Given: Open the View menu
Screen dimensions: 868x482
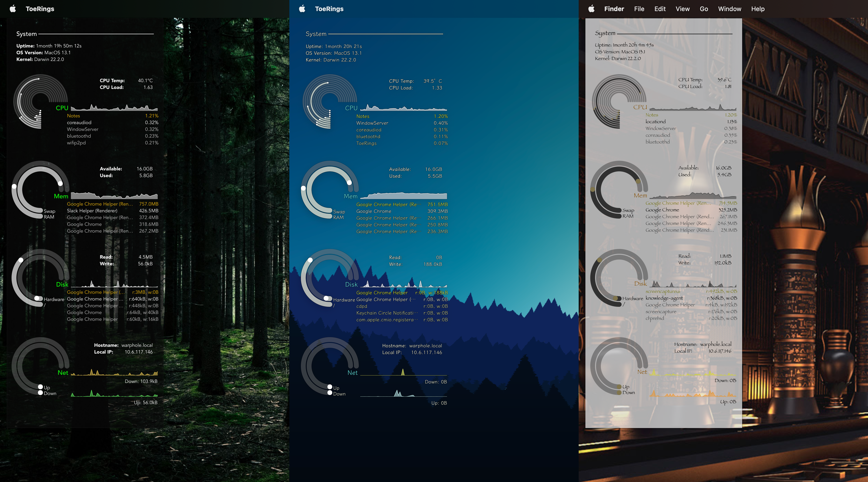Looking at the screenshot, I should click(x=682, y=9).
